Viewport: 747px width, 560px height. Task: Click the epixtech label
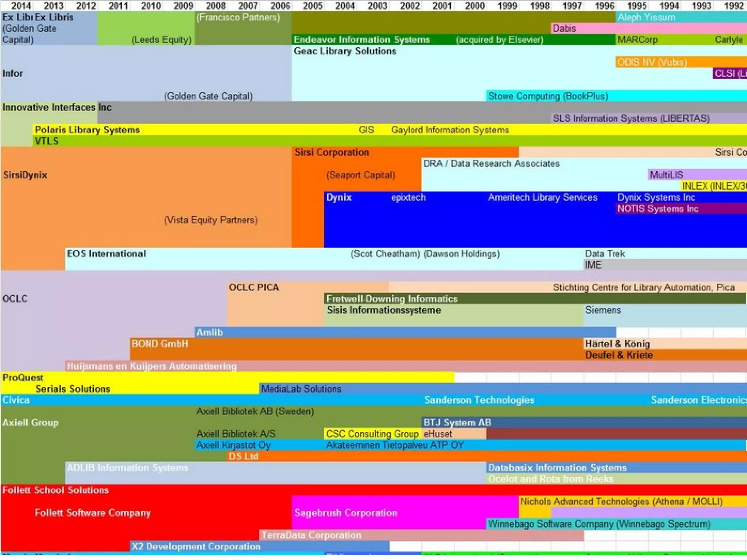(408, 198)
